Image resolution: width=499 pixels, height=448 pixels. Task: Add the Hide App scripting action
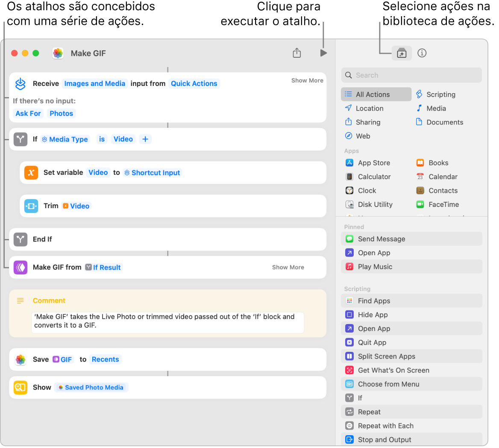[411, 315]
